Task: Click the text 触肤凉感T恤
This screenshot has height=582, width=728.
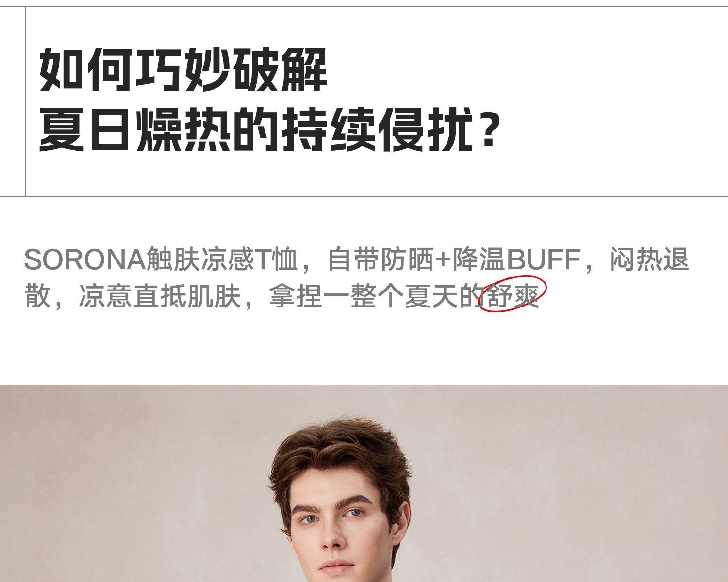Action: (222, 259)
